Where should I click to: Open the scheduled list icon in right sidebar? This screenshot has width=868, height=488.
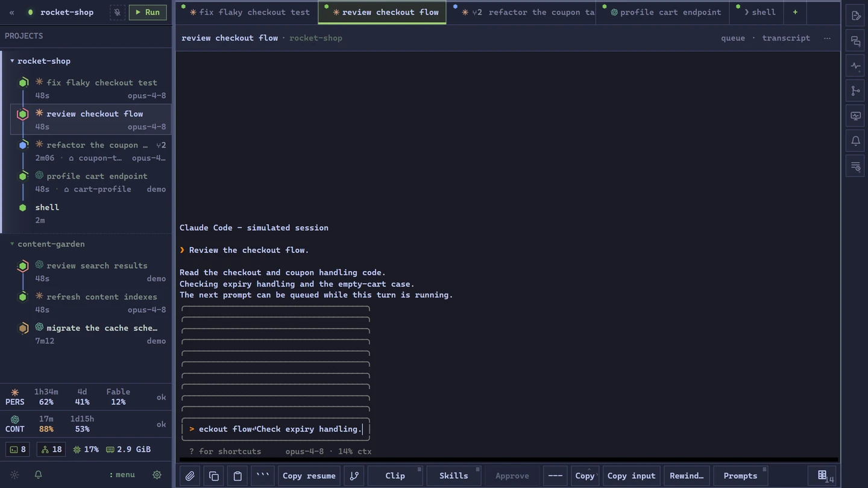(855, 166)
